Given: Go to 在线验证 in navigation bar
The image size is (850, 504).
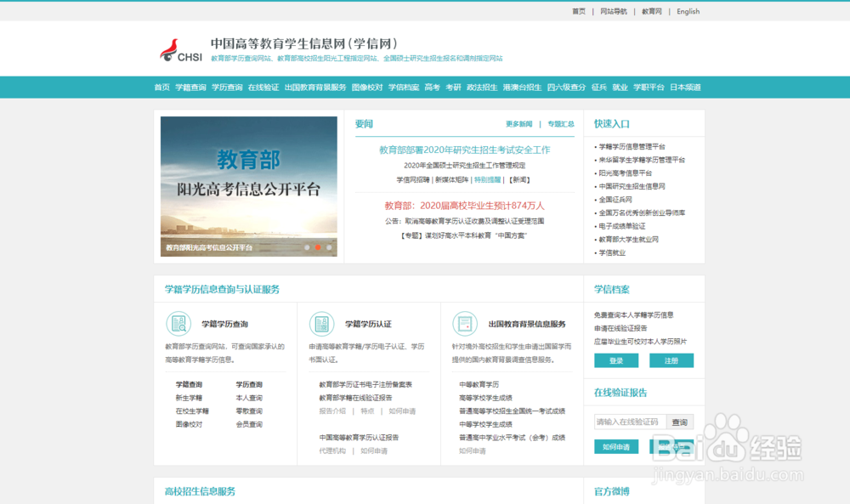Looking at the screenshot, I should tap(263, 88).
